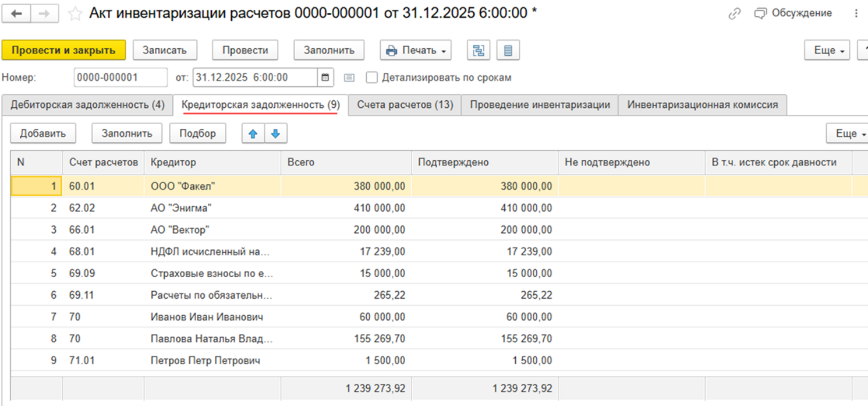Copy document link via chain icon

[735, 14]
